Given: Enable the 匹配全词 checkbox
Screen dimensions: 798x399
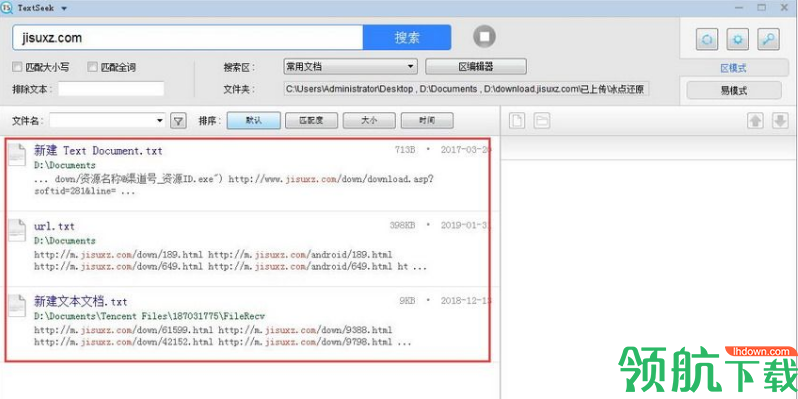Looking at the screenshot, I should [x=92, y=67].
